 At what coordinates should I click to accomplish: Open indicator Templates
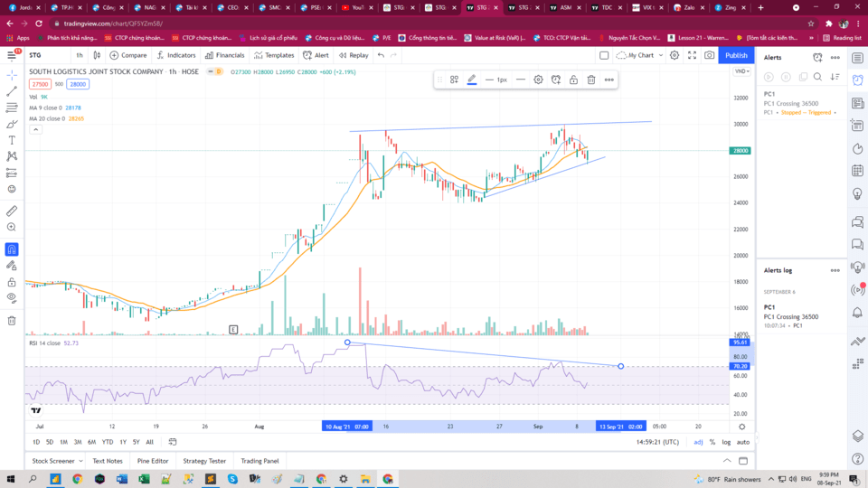pos(274,55)
